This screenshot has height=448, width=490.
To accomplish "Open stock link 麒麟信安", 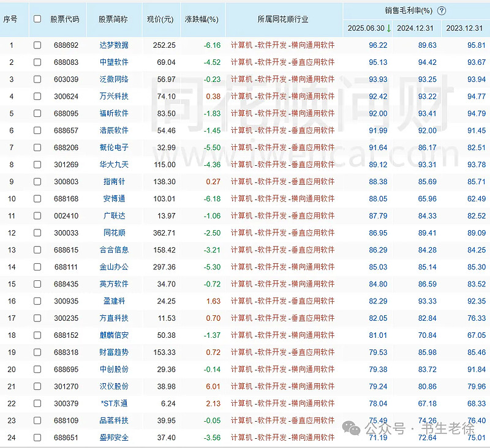I will (114, 335).
